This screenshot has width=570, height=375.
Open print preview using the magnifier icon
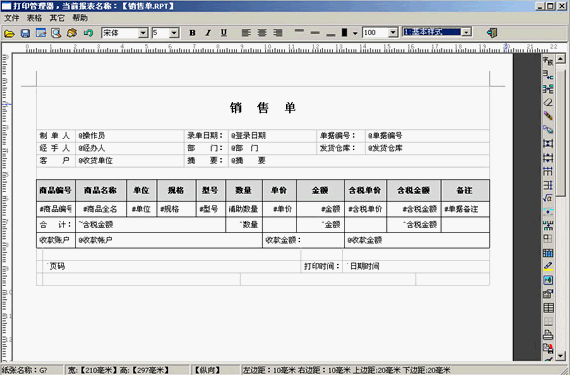[56, 33]
